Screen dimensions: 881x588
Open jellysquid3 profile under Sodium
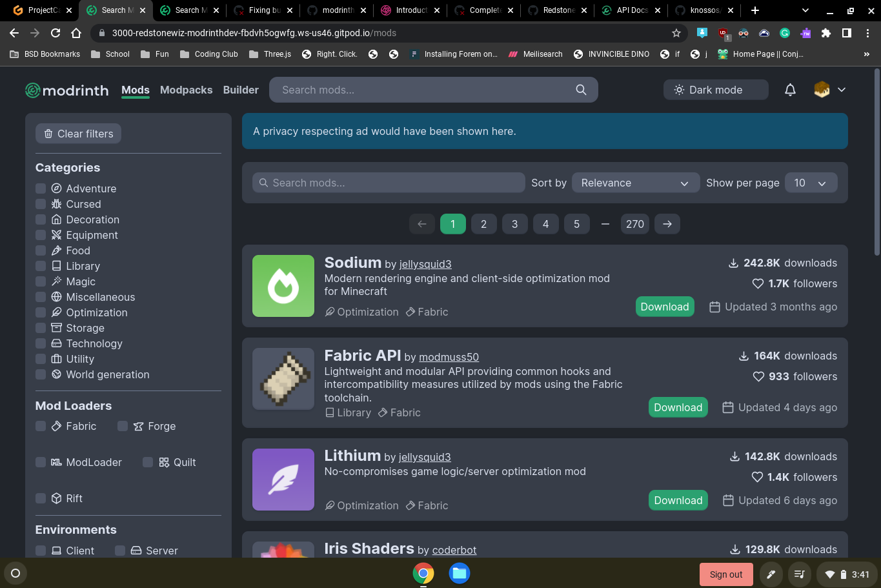click(425, 264)
